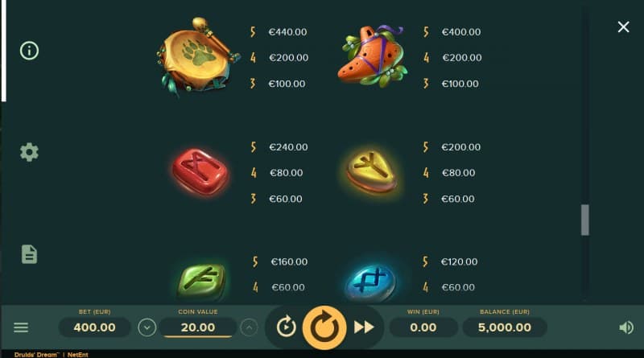Close the paytable overlay

point(623,27)
